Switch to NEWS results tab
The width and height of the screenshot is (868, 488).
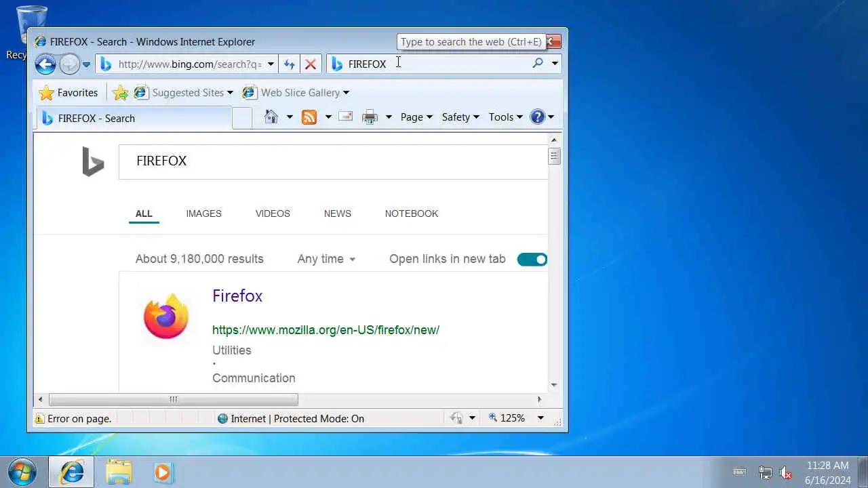[x=338, y=213]
